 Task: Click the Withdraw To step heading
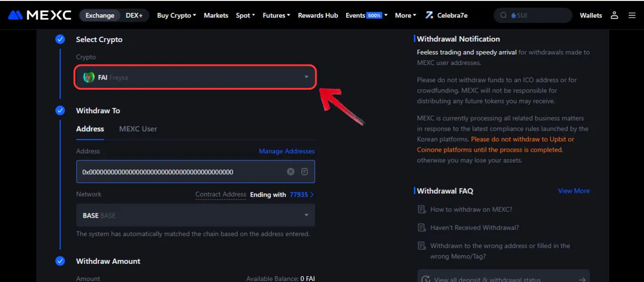click(x=98, y=111)
